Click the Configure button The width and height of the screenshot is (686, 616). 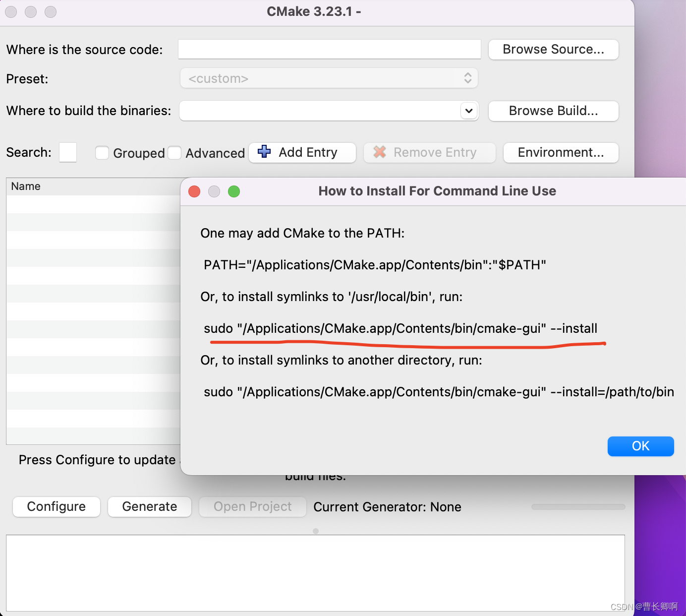click(57, 506)
